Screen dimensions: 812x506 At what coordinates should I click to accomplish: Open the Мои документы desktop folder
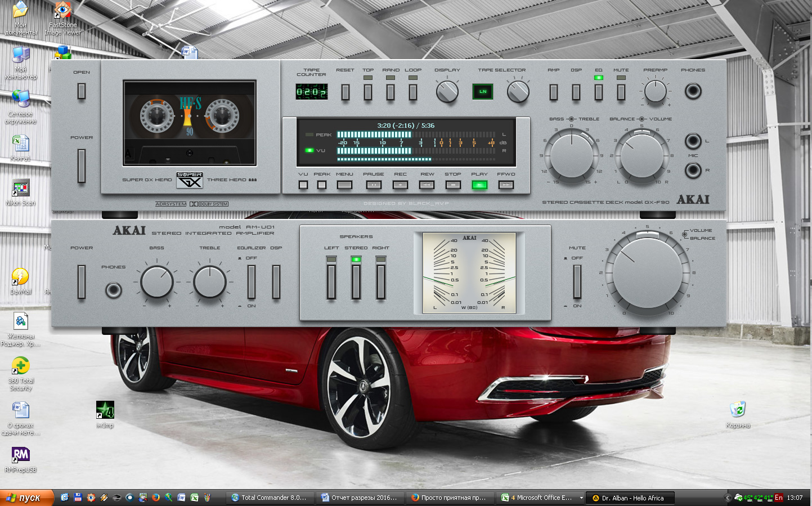pyautogui.click(x=20, y=18)
